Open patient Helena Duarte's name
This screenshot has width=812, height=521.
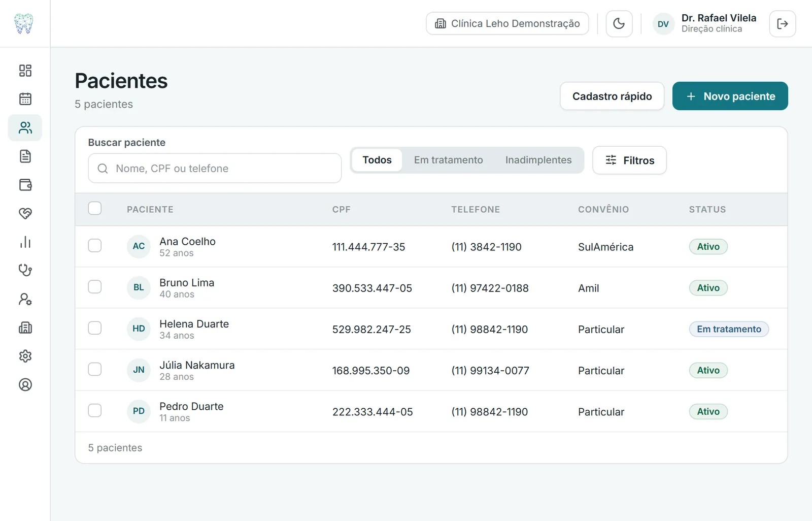[194, 324]
